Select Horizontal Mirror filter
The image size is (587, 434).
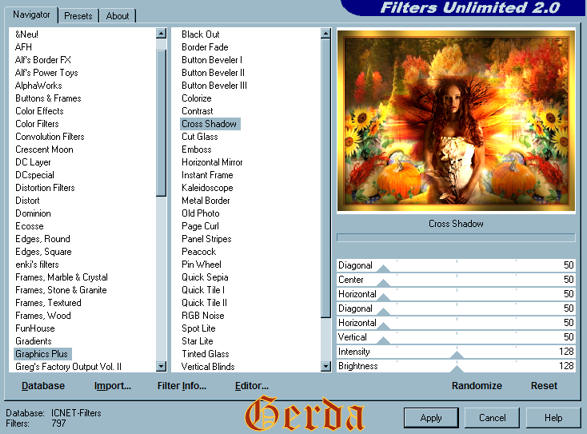(212, 162)
